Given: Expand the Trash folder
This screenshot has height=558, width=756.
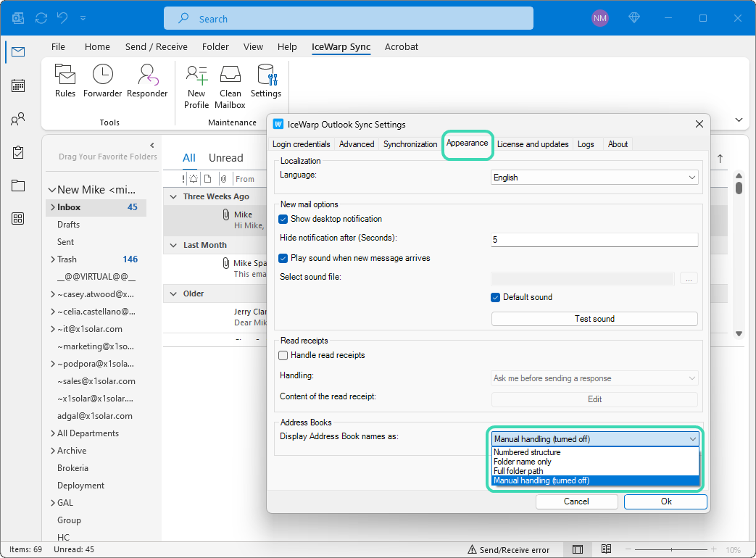Looking at the screenshot, I should click(x=52, y=259).
